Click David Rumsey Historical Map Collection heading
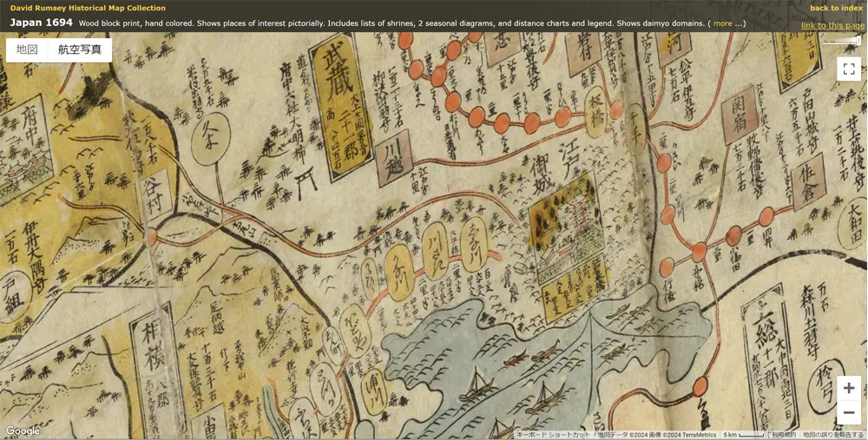Viewport: 868px width, 440px height. [88, 8]
